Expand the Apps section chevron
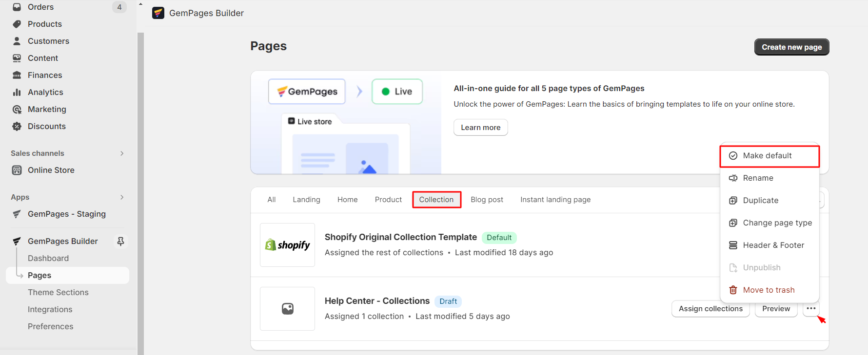 click(121, 197)
